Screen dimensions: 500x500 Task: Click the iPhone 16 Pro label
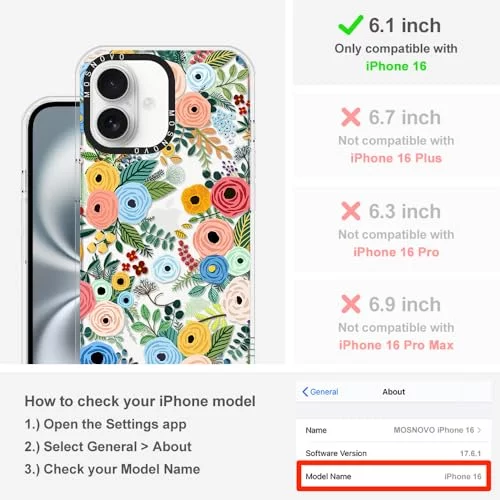396,252
